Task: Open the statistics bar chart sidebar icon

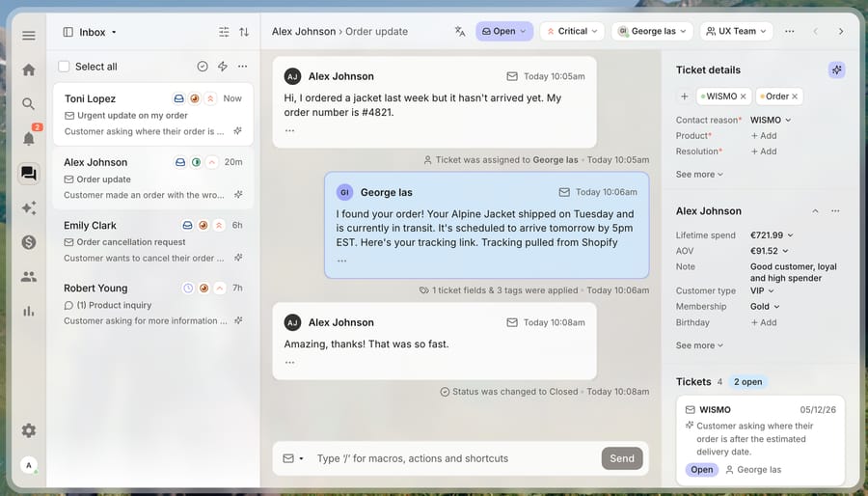Action: pyautogui.click(x=29, y=312)
